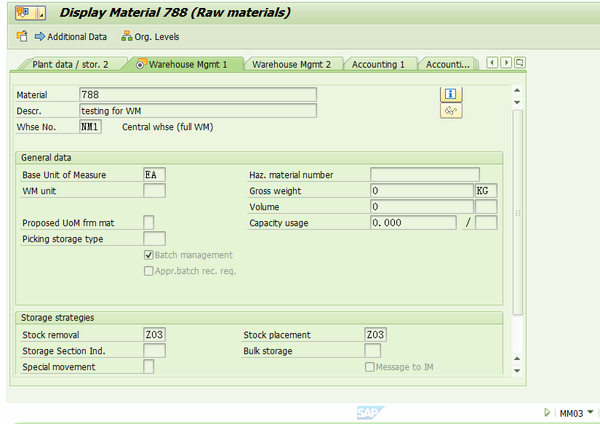Image resolution: width=600 pixels, height=424 pixels.
Task: Open the Accounting 1 tab
Action: pyautogui.click(x=378, y=64)
